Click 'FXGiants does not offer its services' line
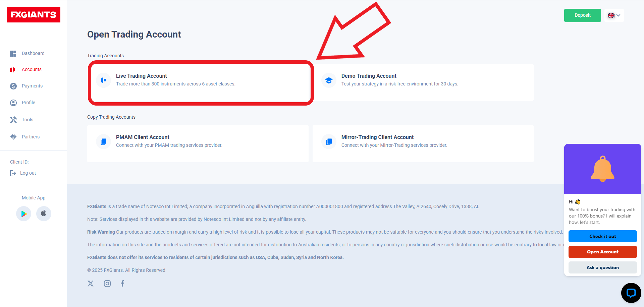644x307 pixels. (215, 257)
